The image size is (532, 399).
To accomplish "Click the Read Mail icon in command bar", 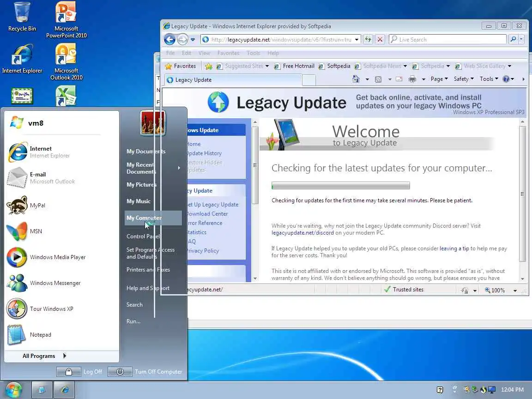I will click(x=399, y=79).
